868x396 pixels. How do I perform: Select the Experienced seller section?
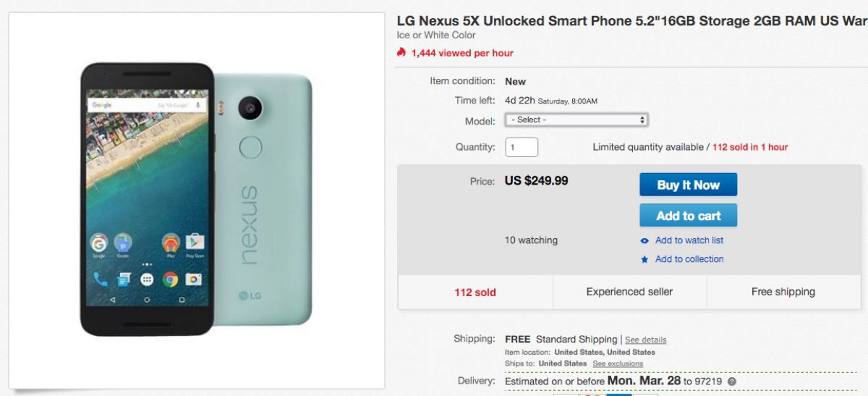point(629,292)
